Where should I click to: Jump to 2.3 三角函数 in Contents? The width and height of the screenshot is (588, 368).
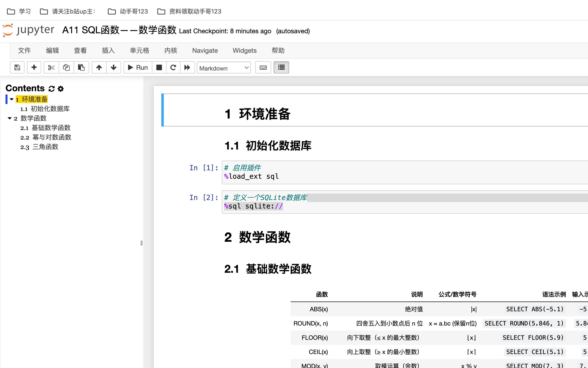[x=46, y=147]
